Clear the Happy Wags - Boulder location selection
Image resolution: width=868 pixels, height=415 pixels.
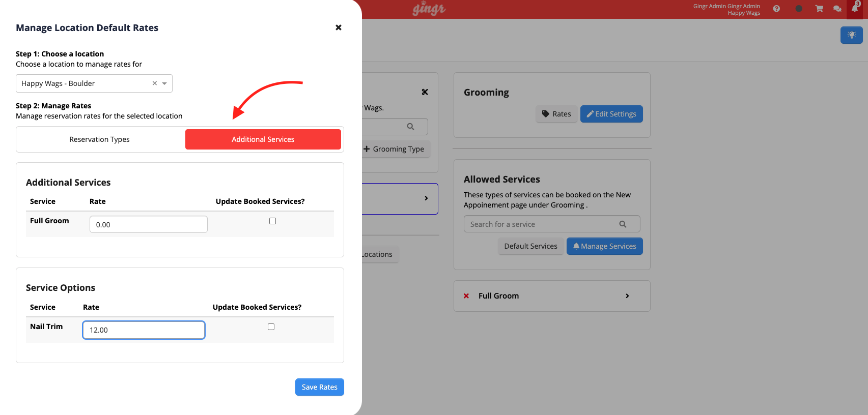pyautogui.click(x=155, y=83)
